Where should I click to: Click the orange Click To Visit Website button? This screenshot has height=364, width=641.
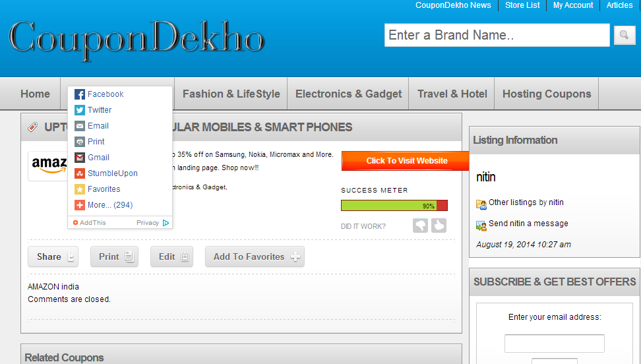[x=405, y=161]
